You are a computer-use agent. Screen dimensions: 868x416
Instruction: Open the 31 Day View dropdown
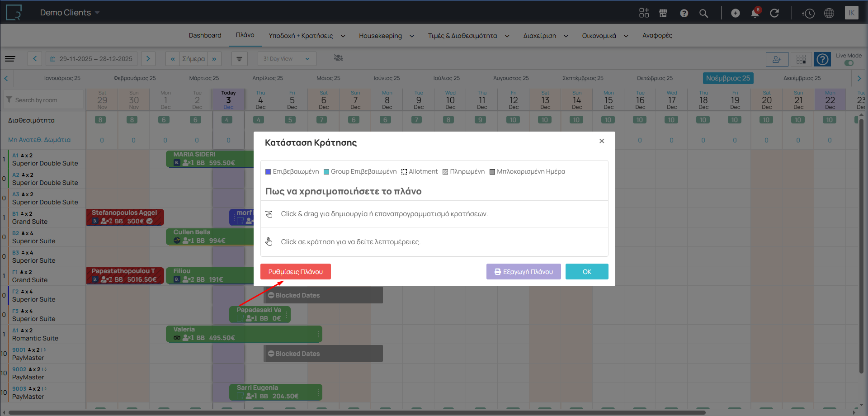[x=287, y=59]
